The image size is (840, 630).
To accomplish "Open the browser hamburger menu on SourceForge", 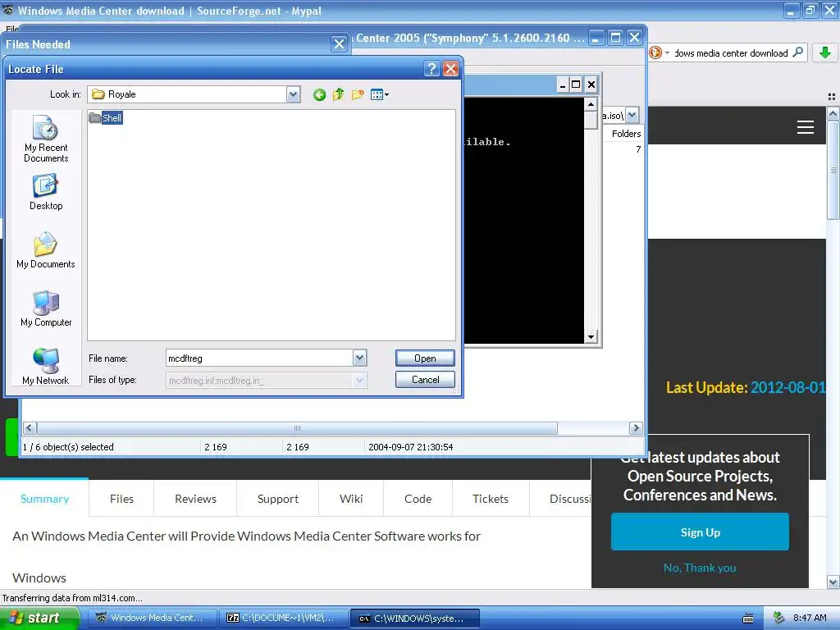I will [806, 127].
